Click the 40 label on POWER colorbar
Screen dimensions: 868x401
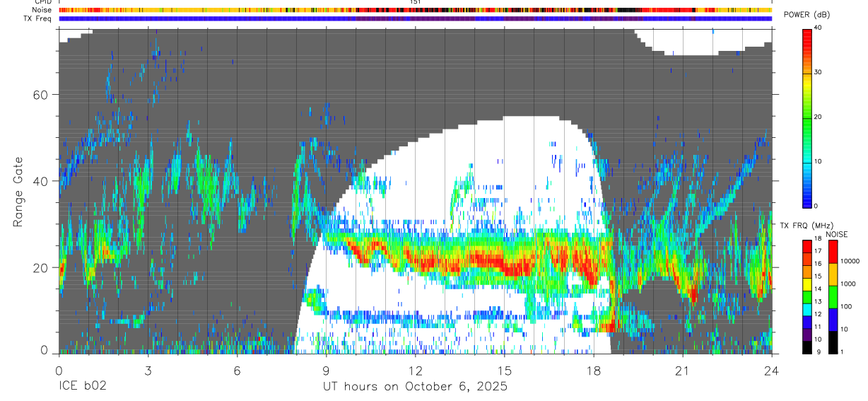pos(817,28)
